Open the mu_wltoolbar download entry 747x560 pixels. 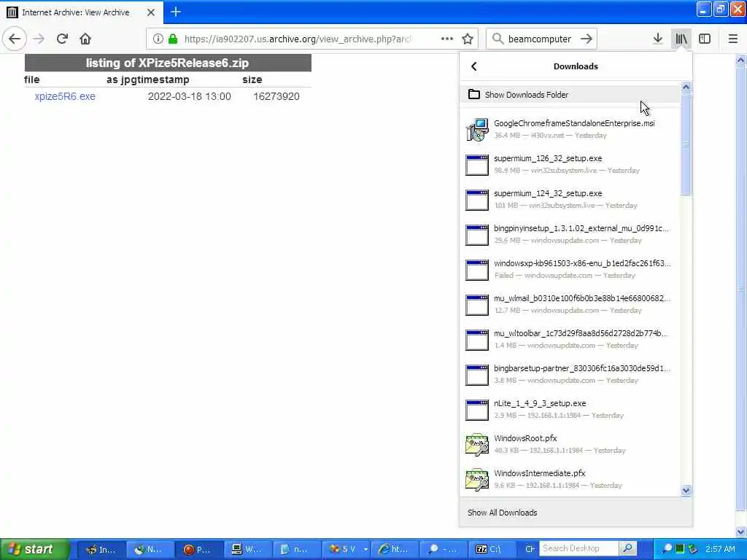pos(570,339)
